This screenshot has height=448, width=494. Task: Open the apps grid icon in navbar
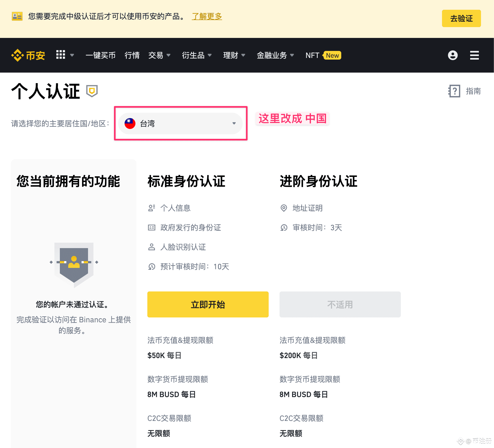[x=61, y=55]
